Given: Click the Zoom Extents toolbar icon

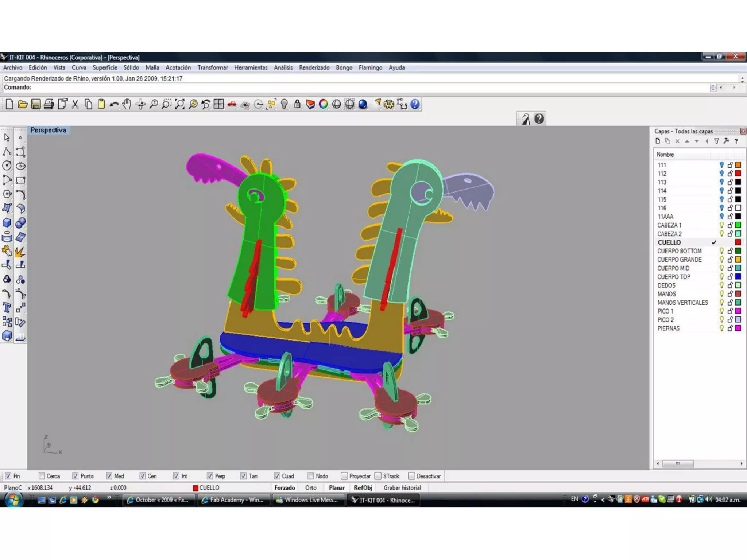Looking at the screenshot, I should (179, 105).
